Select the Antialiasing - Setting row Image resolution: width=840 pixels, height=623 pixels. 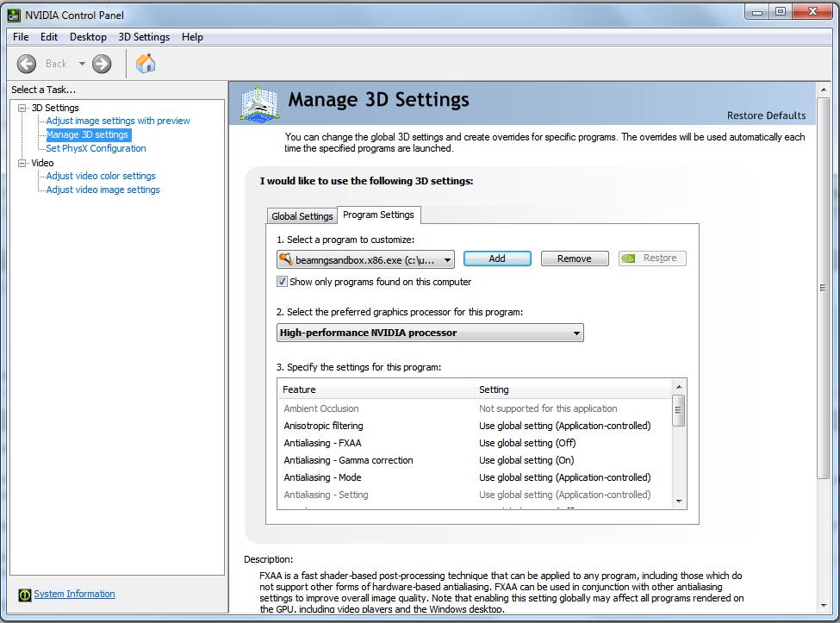[x=474, y=495]
